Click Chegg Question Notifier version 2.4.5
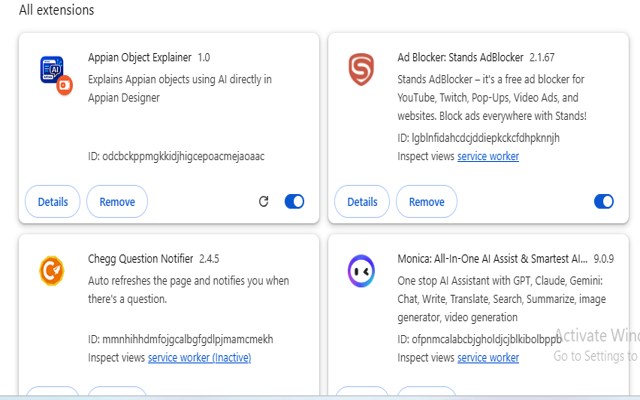The image size is (640, 400). (209, 259)
